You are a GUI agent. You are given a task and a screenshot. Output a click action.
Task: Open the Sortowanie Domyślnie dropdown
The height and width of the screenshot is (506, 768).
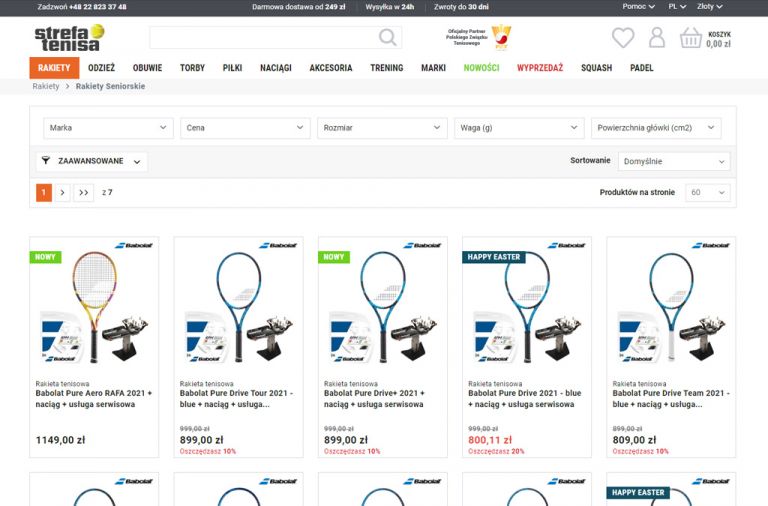click(674, 161)
